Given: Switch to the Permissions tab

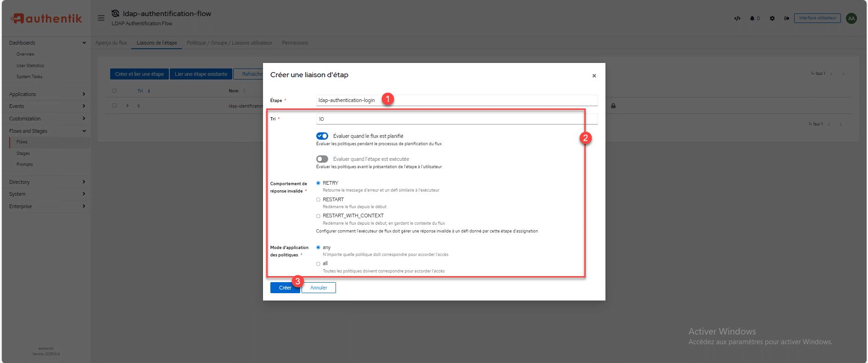Looking at the screenshot, I should tap(295, 43).
